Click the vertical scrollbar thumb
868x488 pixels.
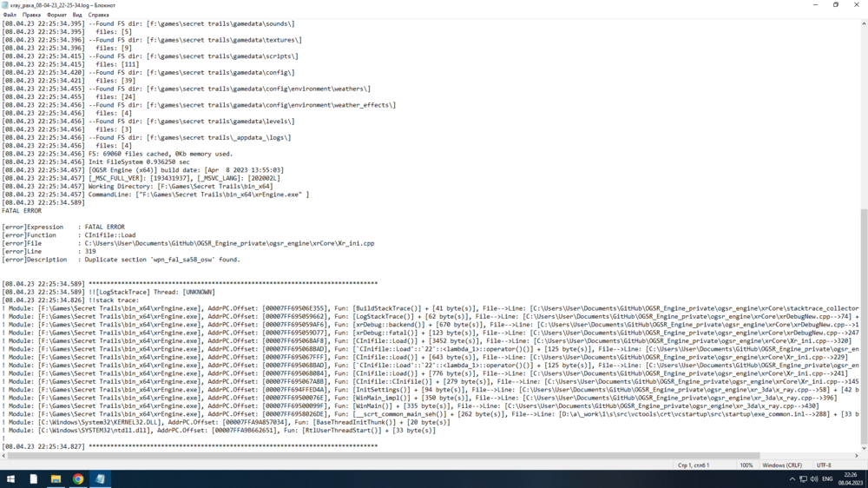(865, 326)
